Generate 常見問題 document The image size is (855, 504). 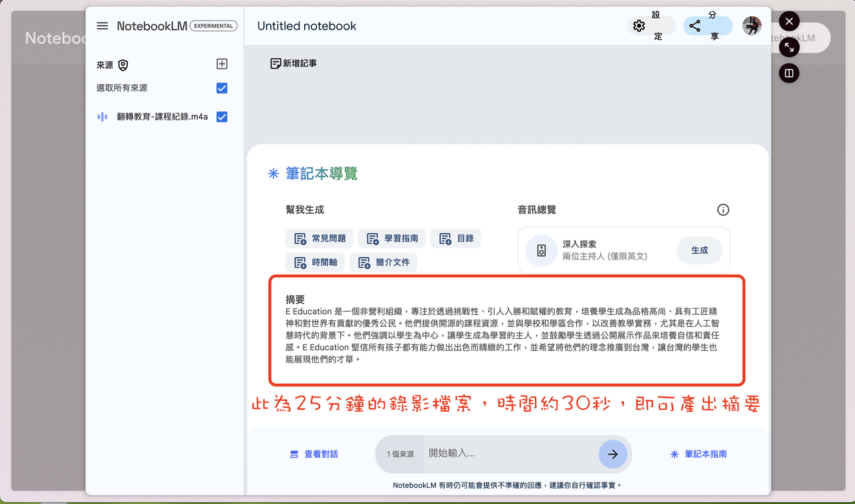[x=320, y=239]
